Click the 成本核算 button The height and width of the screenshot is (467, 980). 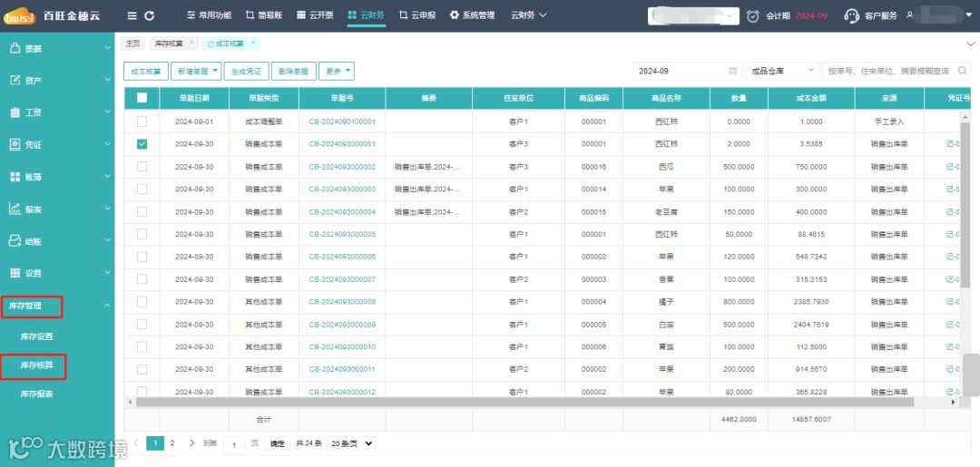click(145, 71)
